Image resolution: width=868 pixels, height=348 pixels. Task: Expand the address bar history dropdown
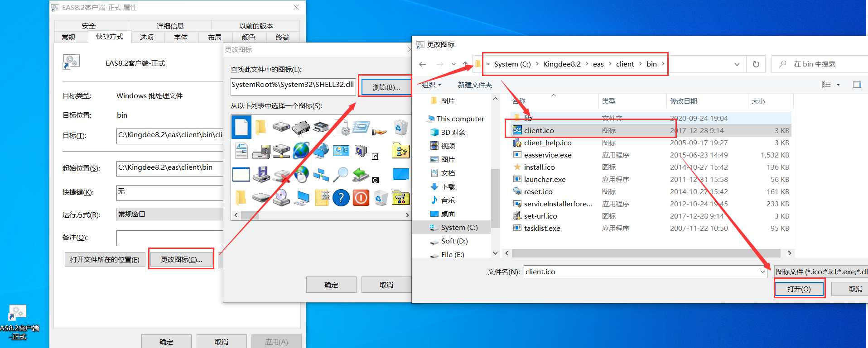point(737,64)
